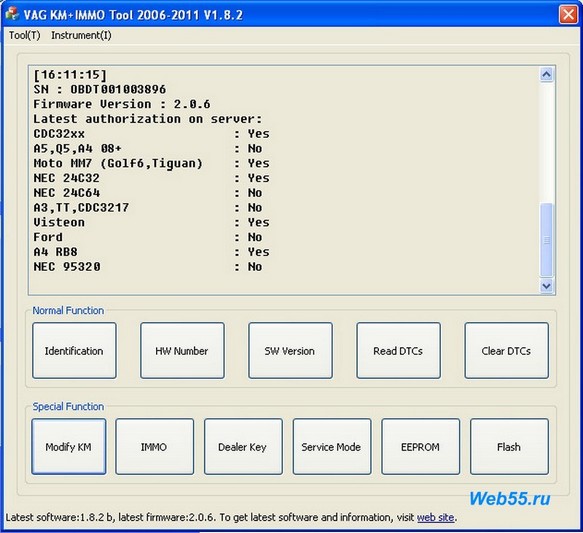Image resolution: width=583 pixels, height=533 pixels.
Task: Click the log scrollbar thumb
Action: [x=546, y=240]
